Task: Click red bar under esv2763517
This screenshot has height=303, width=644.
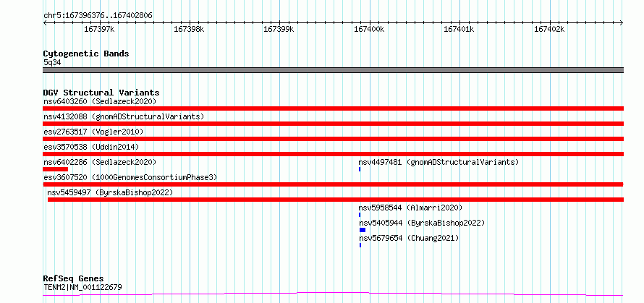Action: pyautogui.click(x=333, y=139)
